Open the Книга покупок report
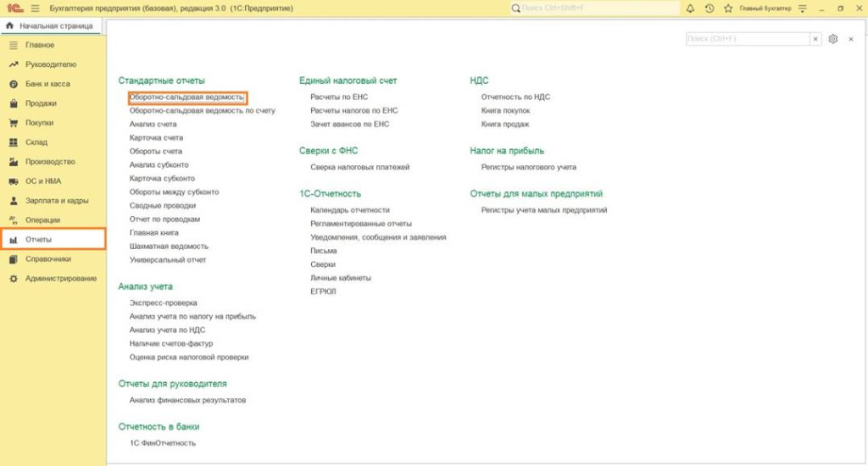This screenshot has height=466, width=868. 505,110
